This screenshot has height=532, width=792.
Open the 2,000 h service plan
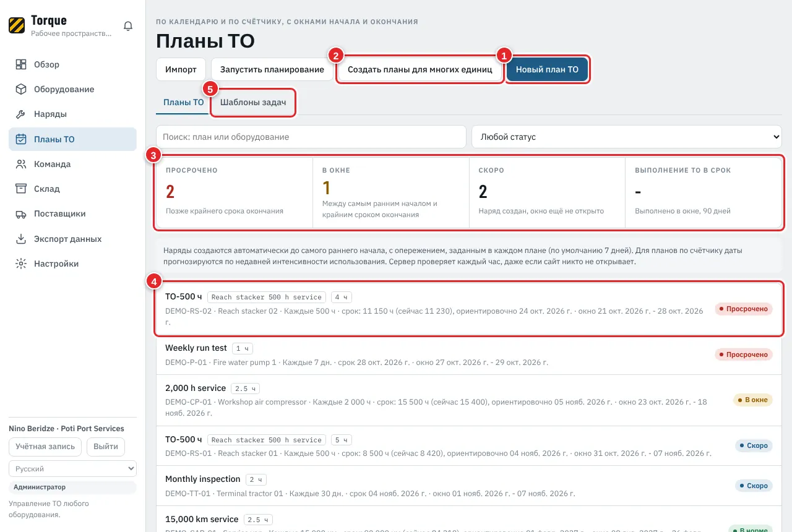[x=469, y=400]
